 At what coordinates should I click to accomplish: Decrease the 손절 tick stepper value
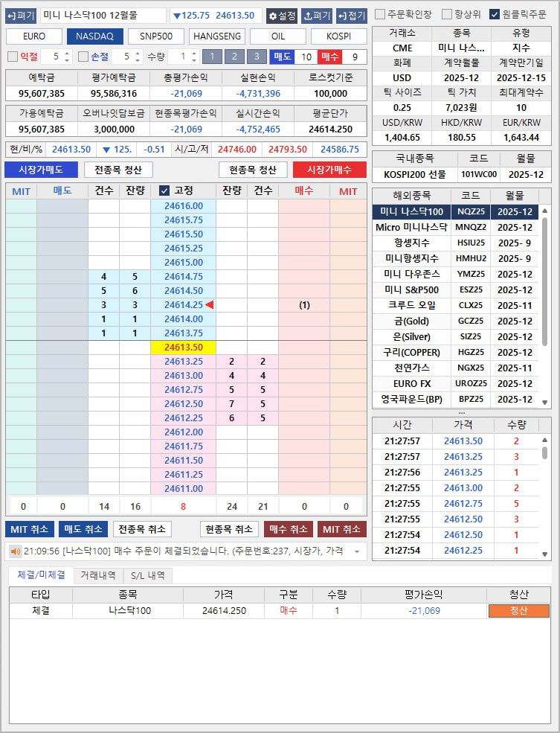(138, 60)
